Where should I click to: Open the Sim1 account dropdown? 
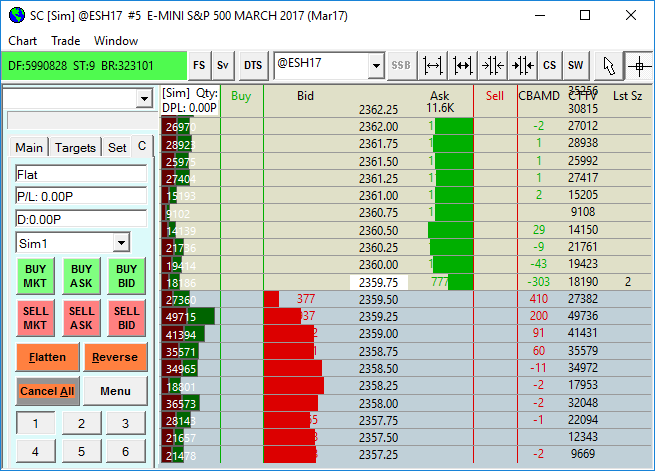point(121,243)
